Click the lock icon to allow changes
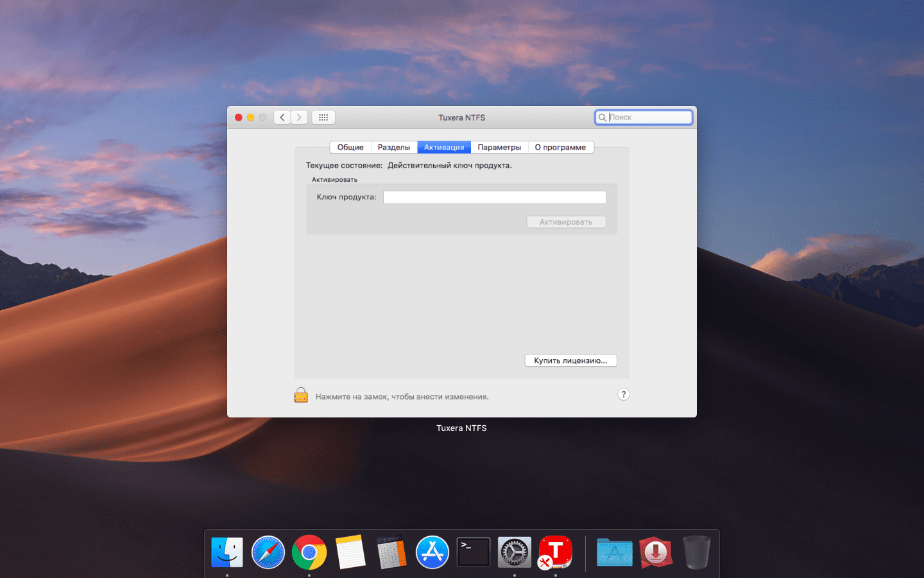 301,395
